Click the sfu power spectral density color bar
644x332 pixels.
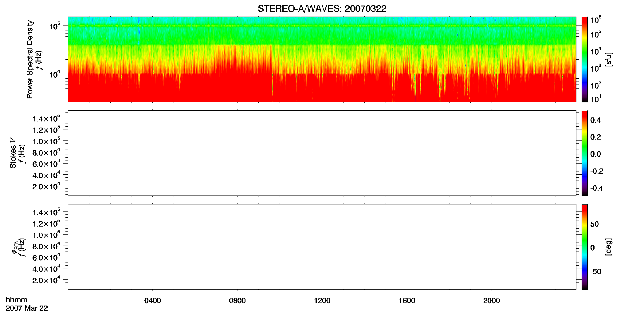(585, 59)
